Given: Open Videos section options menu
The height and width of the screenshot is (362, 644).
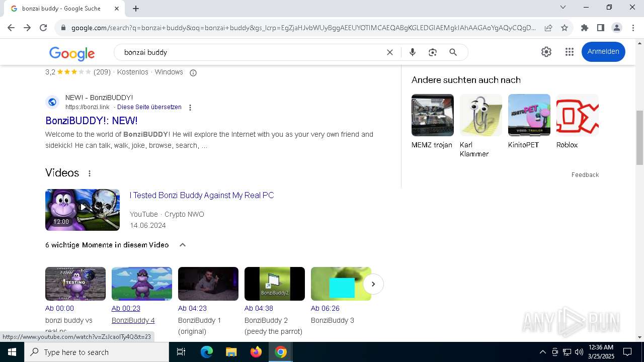Looking at the screenshot, I should pyautogui.click(x=90, y=173).
